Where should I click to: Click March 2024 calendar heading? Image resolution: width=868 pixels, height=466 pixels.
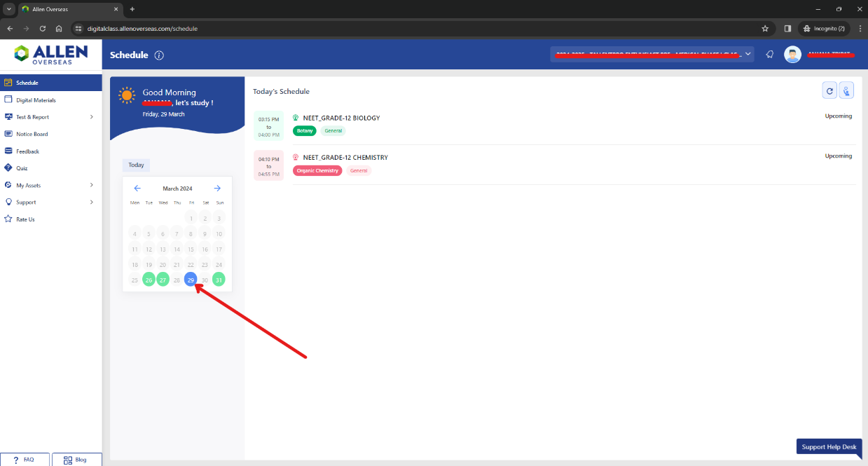tap(177, 189)
